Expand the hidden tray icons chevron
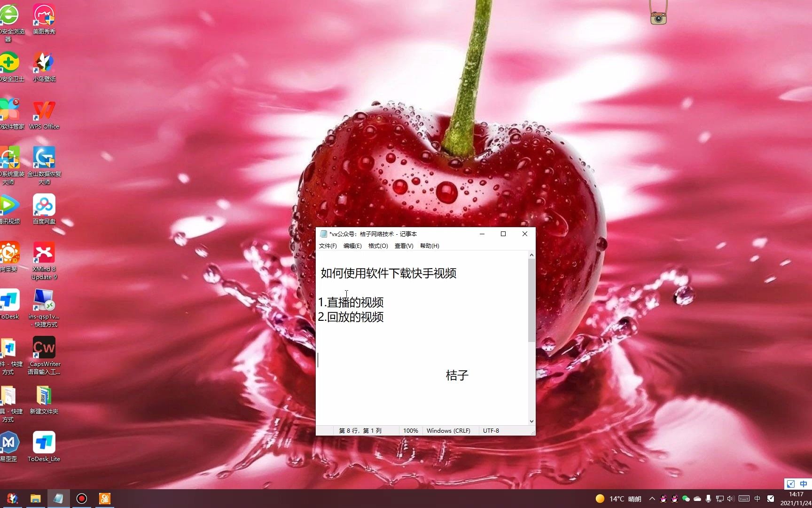Screen dimensions: 812x508 pyautogui.click(x=652, y=499)
